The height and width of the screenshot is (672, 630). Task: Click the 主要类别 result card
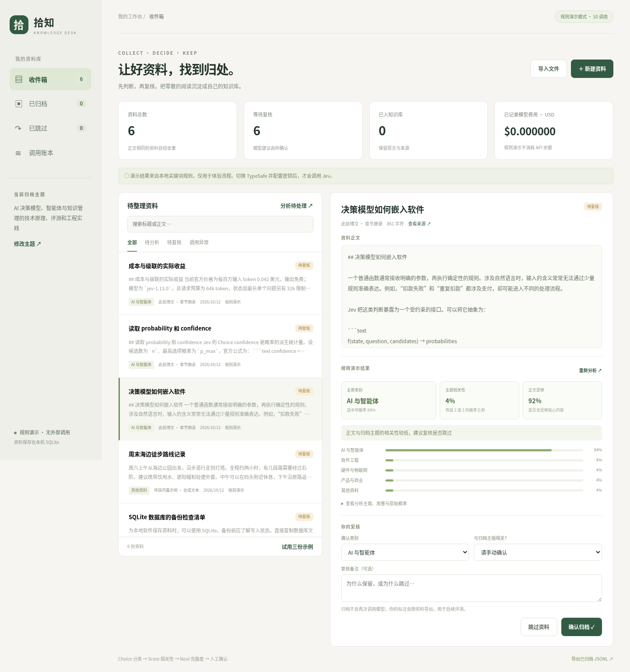point(388,400)
